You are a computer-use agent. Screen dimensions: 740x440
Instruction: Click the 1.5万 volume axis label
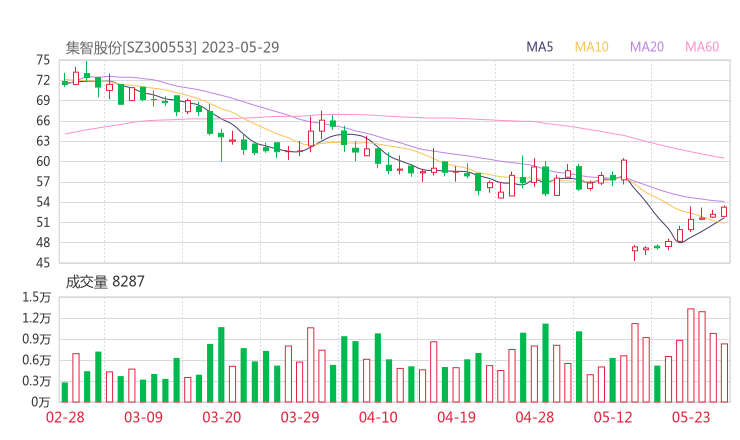click(x=36, y=297)
